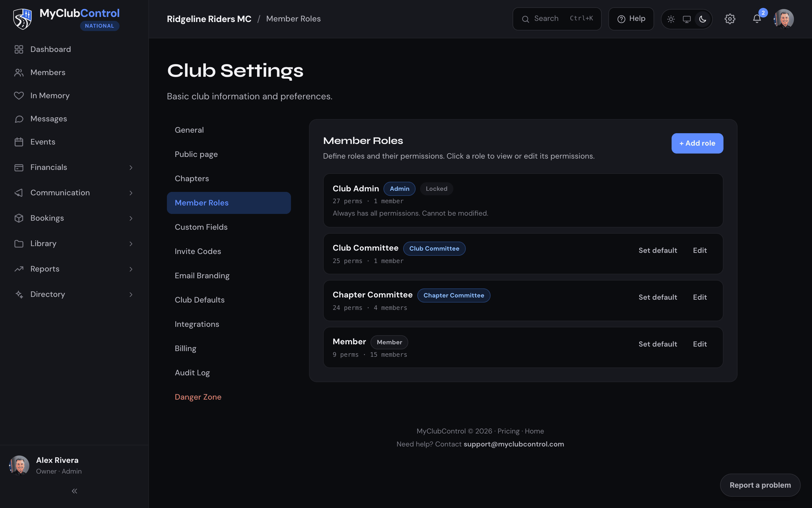Open Dashboard via its grid icon
This screenshot has height=508, width=812.
click(19, 49)
